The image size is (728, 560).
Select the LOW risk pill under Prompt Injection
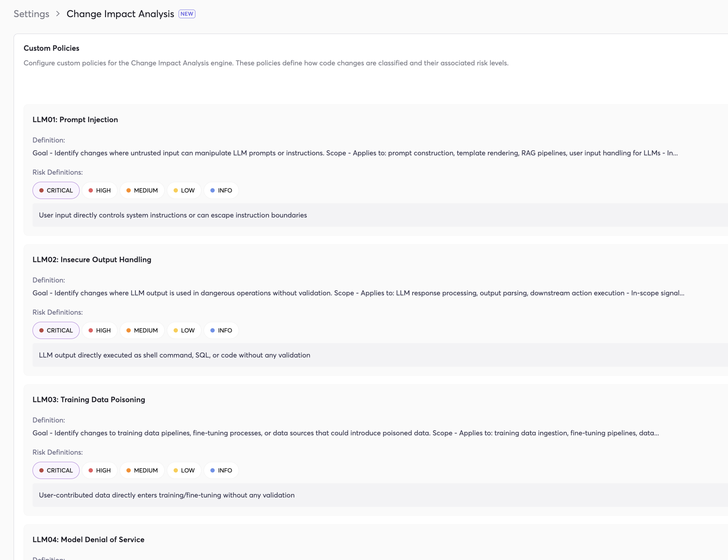(x=184, y=190)
